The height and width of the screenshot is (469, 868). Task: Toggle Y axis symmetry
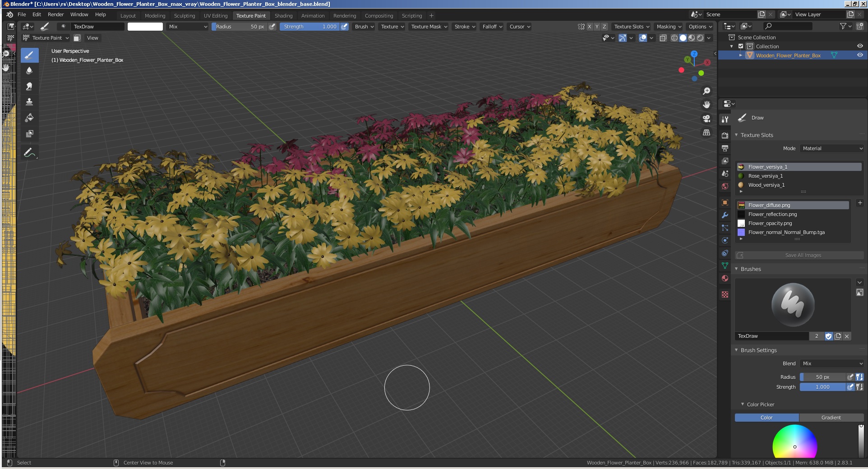597,27
